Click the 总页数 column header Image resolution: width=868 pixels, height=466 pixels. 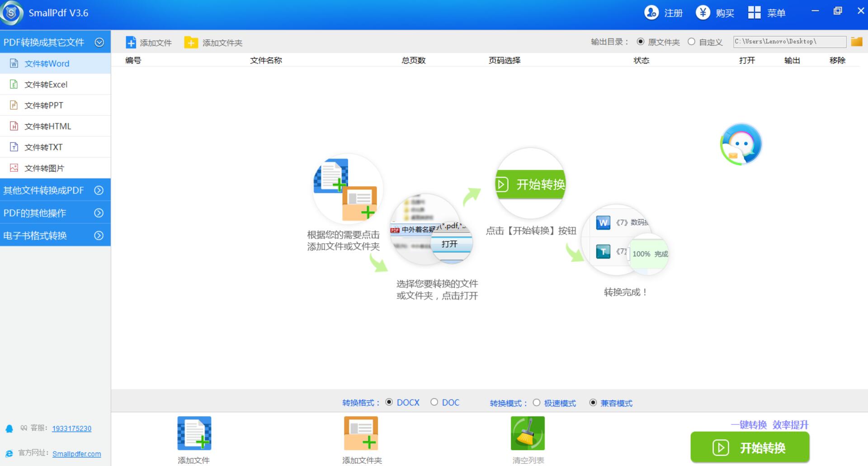[x=413, y=60]
